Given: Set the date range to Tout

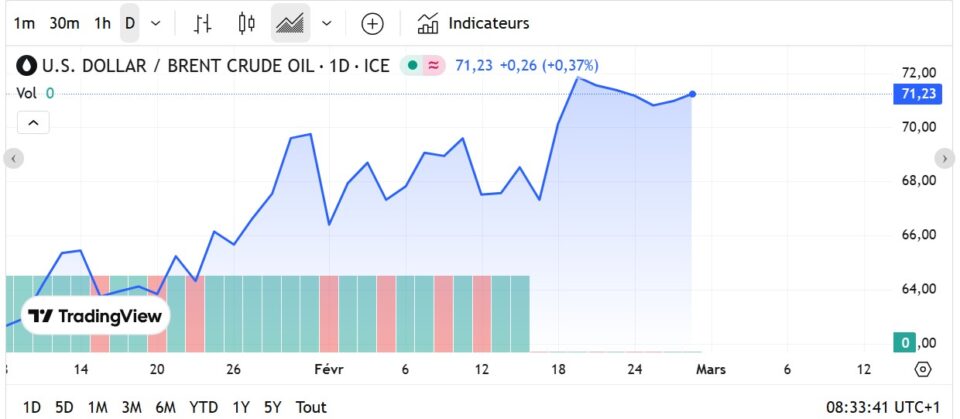Looking at the screenshot, I should pyautogui.click(x=311, y=407).
